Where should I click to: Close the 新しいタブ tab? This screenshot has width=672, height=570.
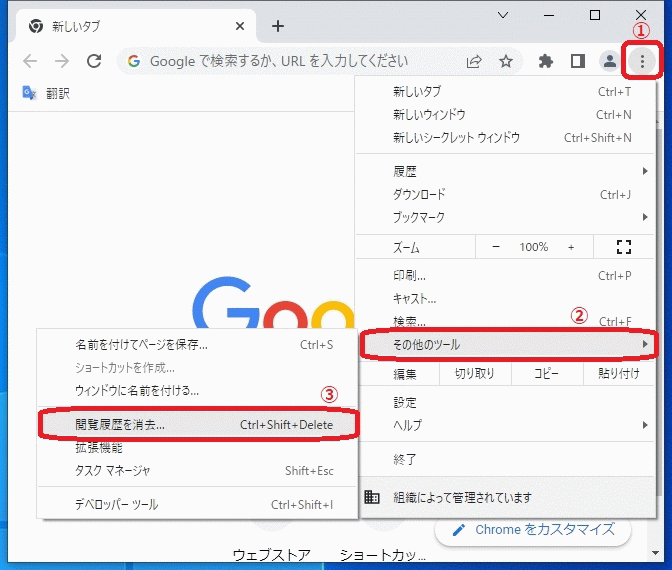[x=240, y=27]
